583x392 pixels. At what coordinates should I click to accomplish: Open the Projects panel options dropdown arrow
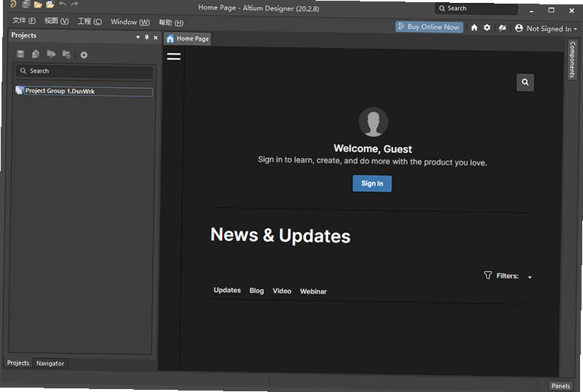coord(138,37)
